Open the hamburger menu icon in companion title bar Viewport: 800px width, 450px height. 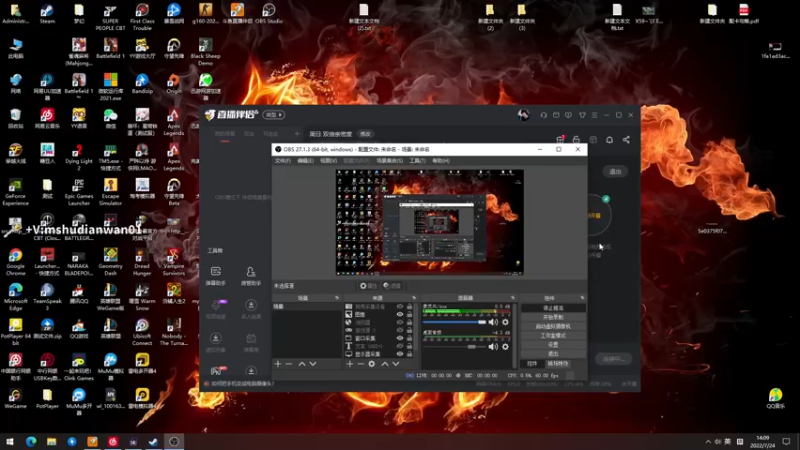594,115
